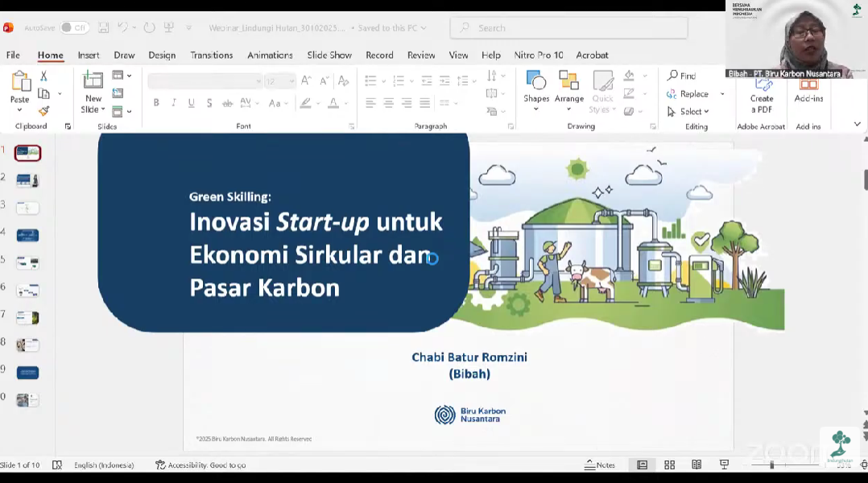Select slide 4 thumbnail
Screen dimensions: 868x483
click(27, 235)
